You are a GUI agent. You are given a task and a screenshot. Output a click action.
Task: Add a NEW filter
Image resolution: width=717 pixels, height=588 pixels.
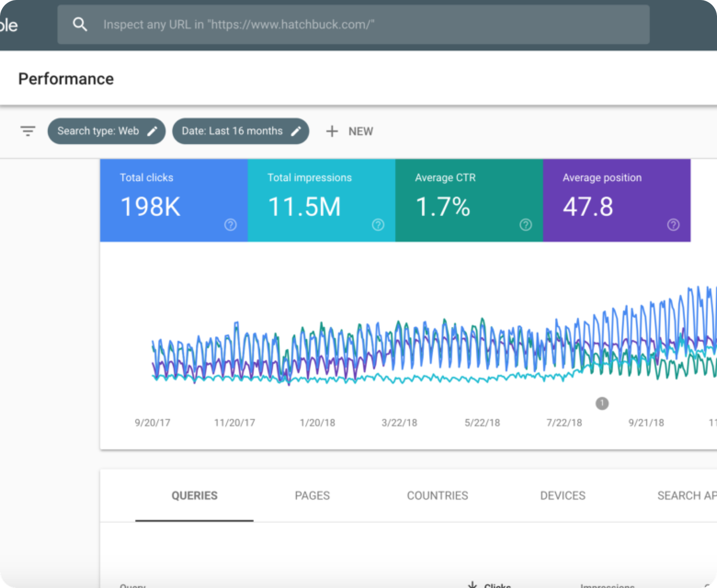350,131
